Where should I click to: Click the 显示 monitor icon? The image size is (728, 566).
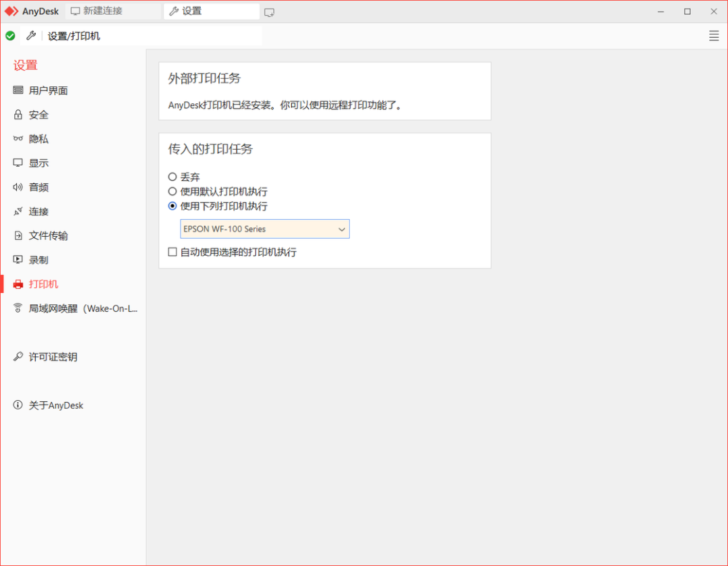pyautogui.click(x=18, y=163)
